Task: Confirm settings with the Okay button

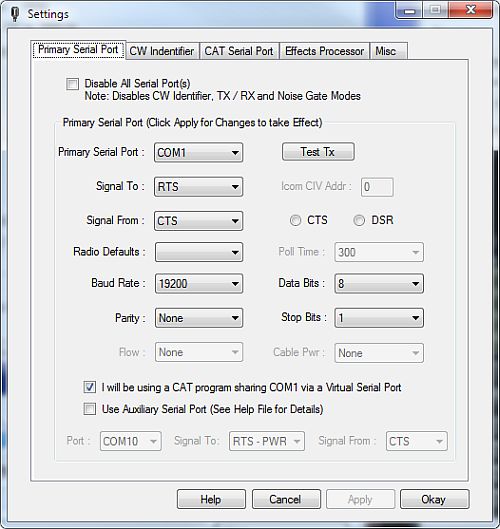Action: (434, 499)
